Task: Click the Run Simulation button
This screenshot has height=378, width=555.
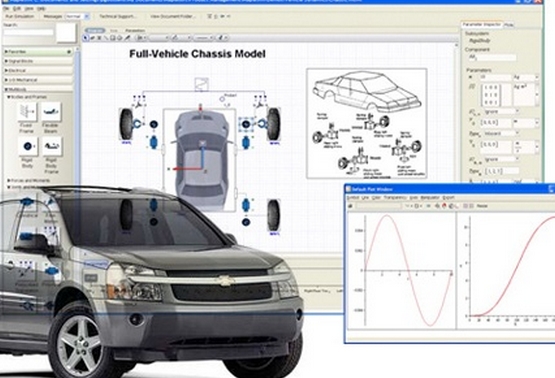Action: tap(20, 17)
